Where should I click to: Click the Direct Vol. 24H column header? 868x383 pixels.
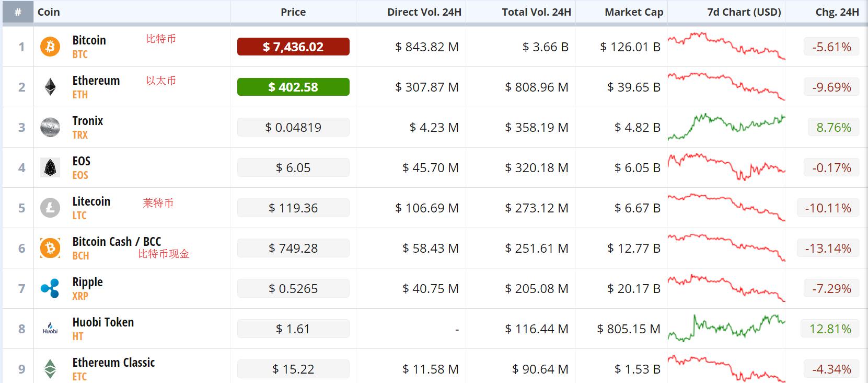[x=424, y=12]
